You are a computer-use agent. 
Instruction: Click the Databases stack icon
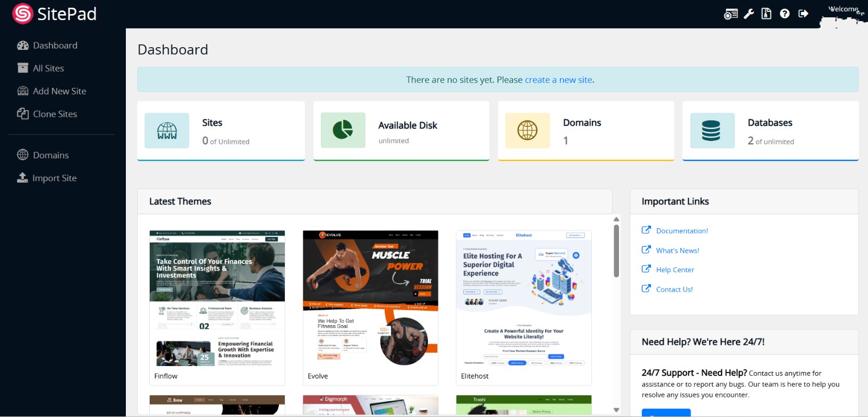[711, 131]
